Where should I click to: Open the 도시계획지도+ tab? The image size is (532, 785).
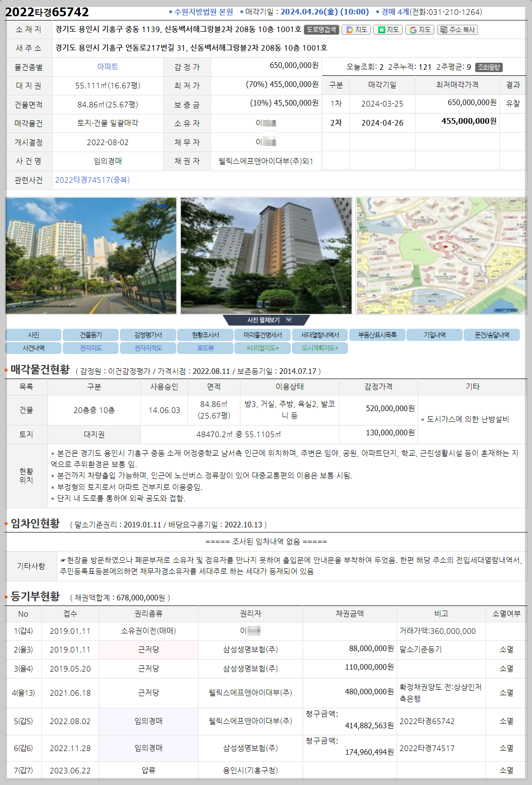[320, 348]
